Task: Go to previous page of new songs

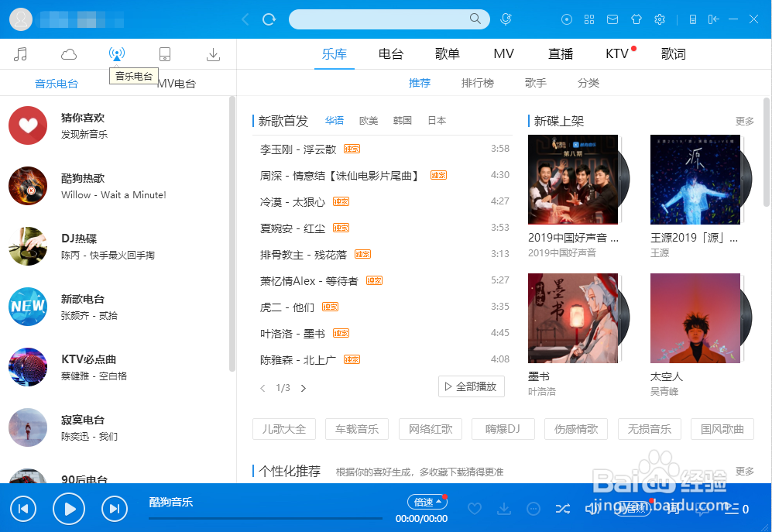Action: (x=262, y=388)
